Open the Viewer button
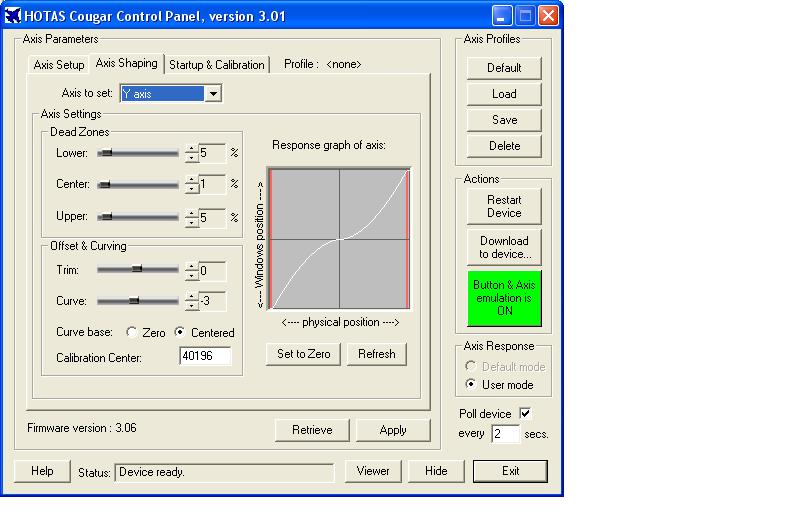 click(373, 471)
